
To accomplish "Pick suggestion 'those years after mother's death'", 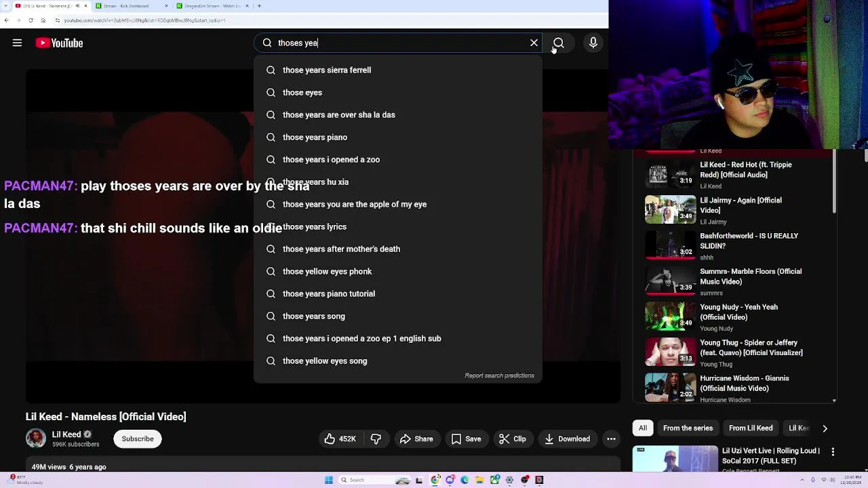I will click(x=398, y=249).
